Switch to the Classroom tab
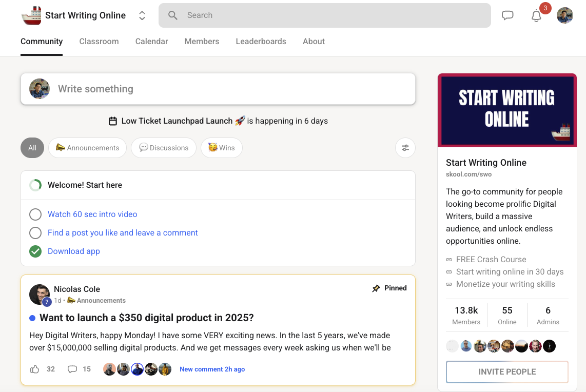This screenshot has width=586, height=392. coord(99,42)
